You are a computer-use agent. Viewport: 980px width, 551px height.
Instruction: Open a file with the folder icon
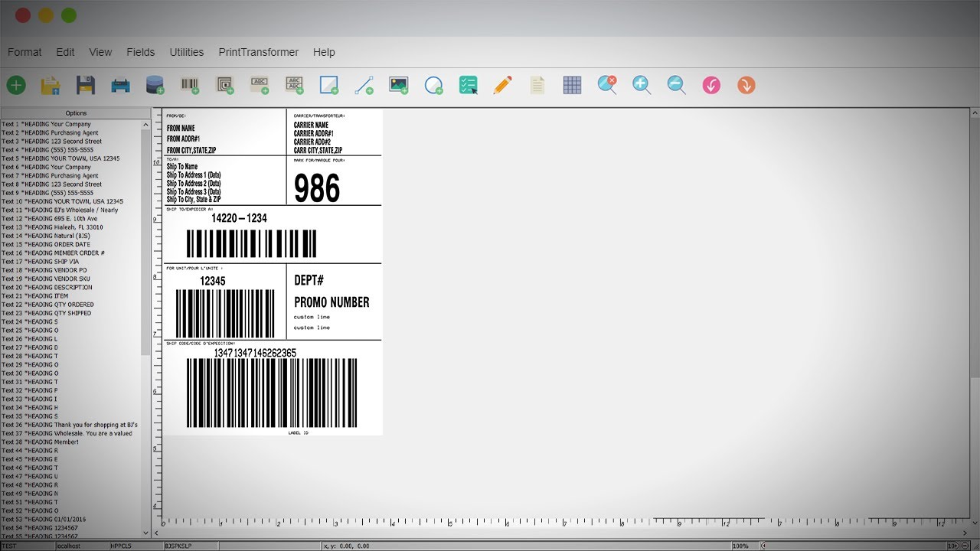coord(51,85)
